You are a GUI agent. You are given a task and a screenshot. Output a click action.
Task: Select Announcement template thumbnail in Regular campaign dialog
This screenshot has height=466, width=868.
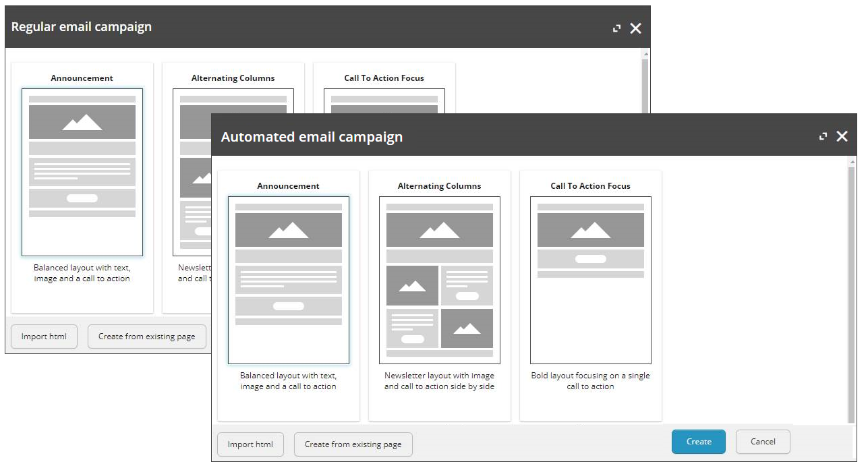(x=82, y=172)
